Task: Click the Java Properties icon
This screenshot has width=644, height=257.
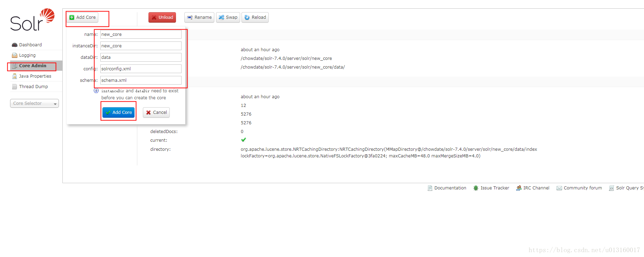Action: [15, 76]
